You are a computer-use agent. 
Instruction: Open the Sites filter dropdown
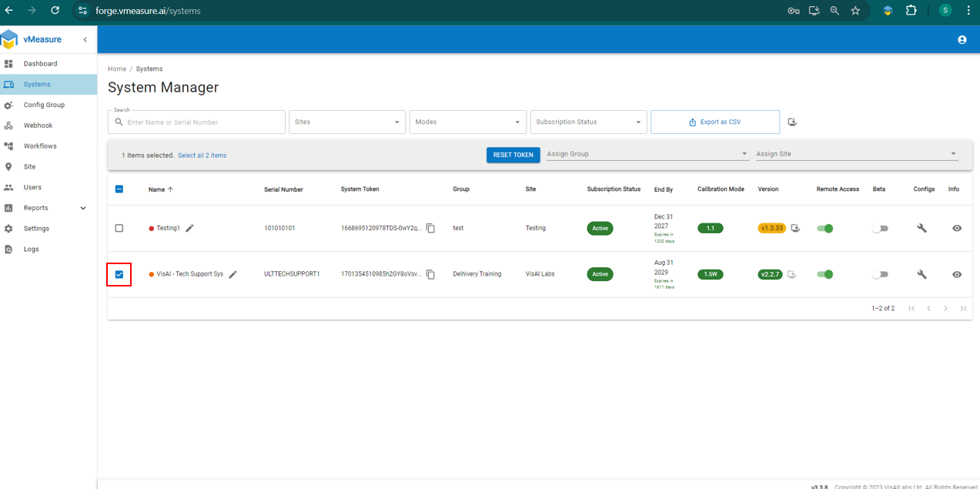[346, 122]
